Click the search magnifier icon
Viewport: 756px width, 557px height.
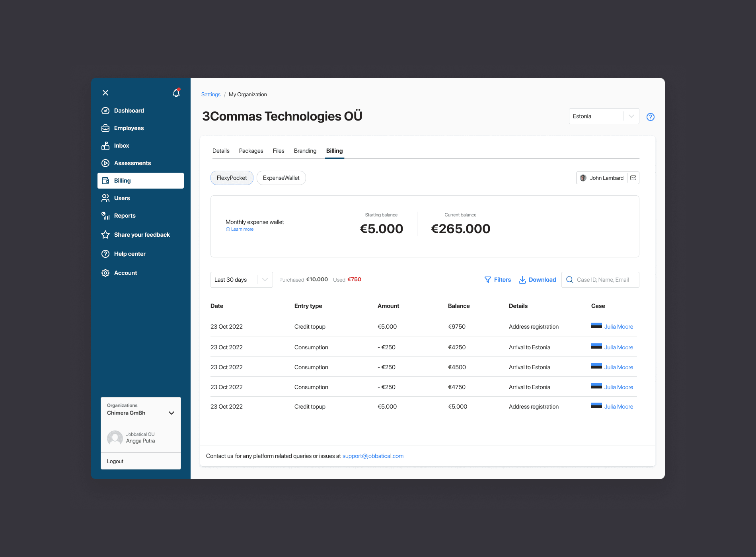[x=570, y=280]
